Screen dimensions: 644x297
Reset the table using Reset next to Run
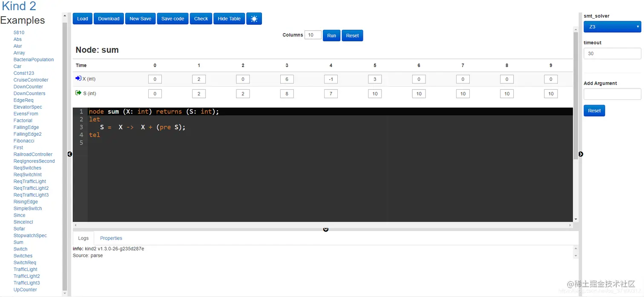[x=352, y=36]
